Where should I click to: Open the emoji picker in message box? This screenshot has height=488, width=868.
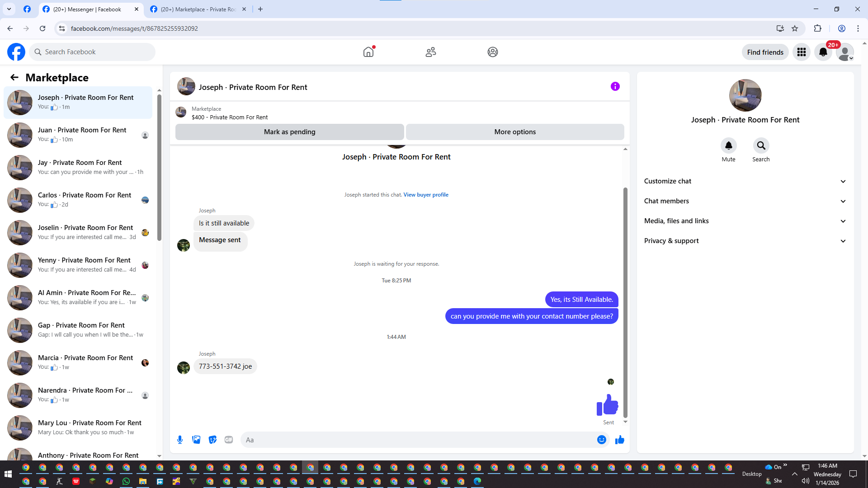(x=601, y=440)
